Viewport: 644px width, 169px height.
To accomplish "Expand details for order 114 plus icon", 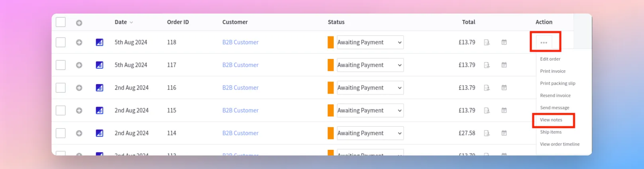I will 79,133.
